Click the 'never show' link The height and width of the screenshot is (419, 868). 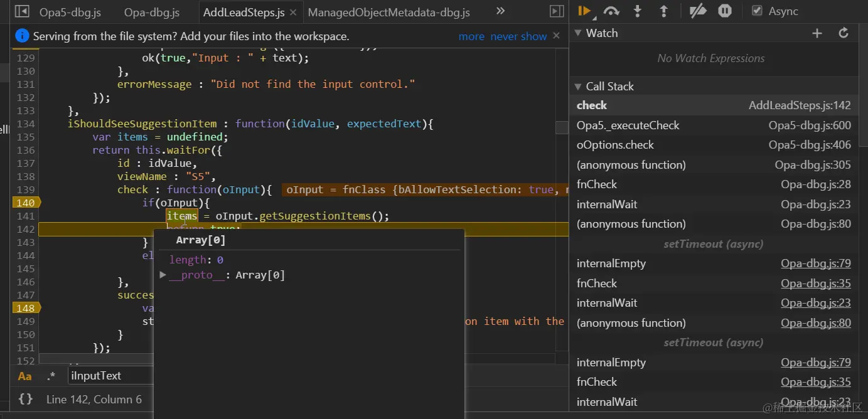(x=518, y=36)
